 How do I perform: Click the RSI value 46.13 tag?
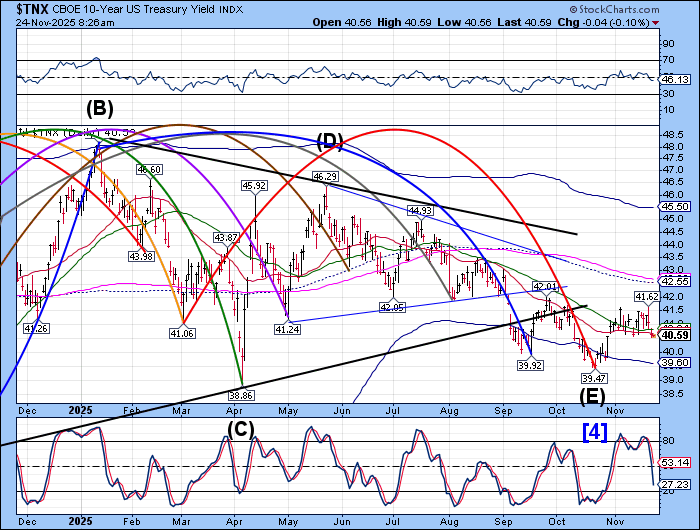click(676, 78)
